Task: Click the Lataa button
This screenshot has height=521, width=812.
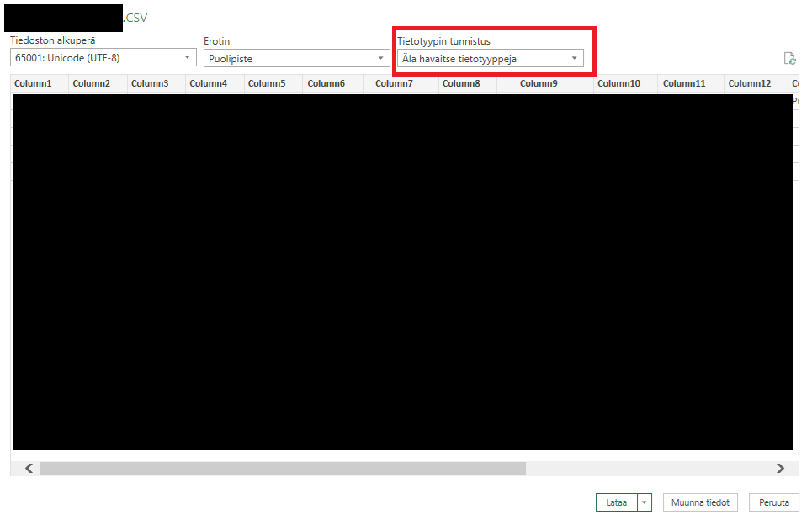Action: 616,502
